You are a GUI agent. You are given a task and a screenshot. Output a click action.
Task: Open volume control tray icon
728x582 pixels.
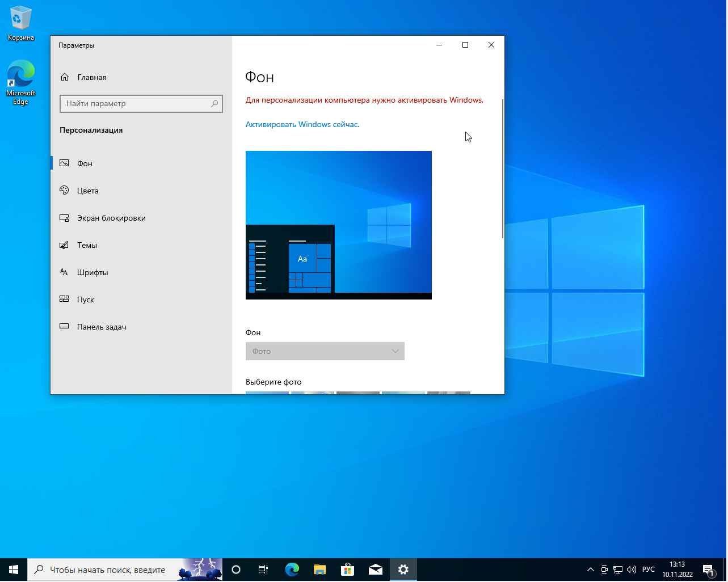click(632, 570)
